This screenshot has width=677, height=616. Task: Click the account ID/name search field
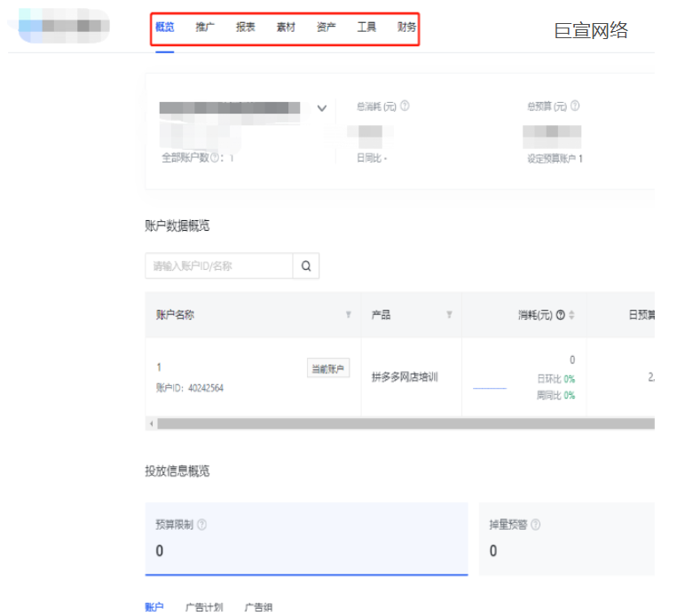click(219, 265)
